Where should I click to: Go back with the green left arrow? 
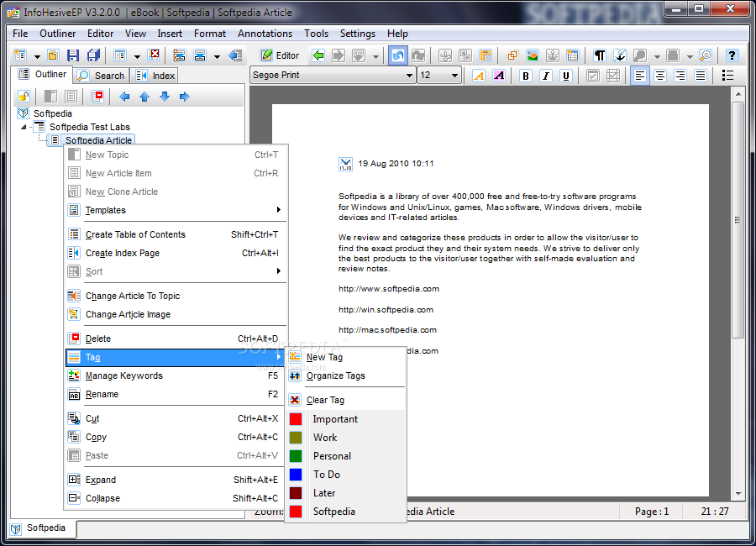click(x=318, y=55)
